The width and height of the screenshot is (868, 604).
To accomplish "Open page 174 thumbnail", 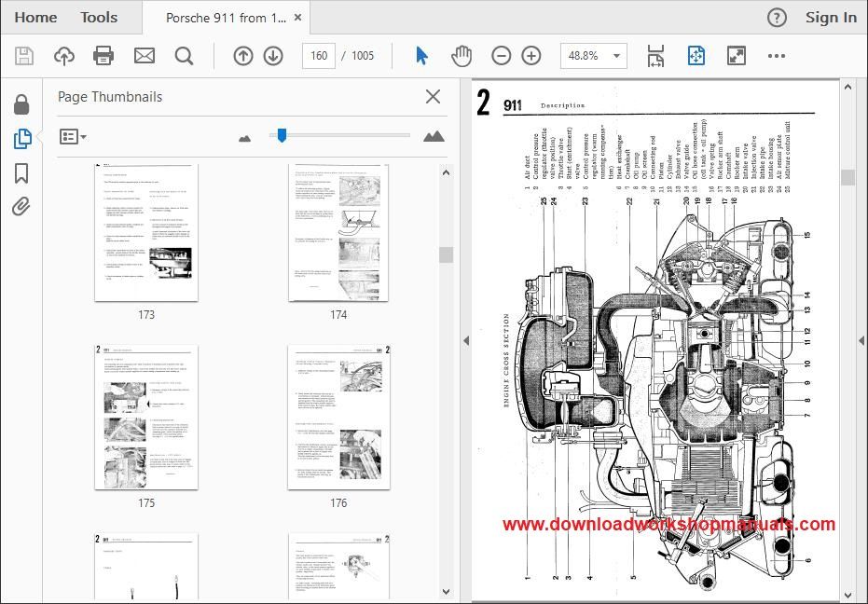I will [338, 232].
